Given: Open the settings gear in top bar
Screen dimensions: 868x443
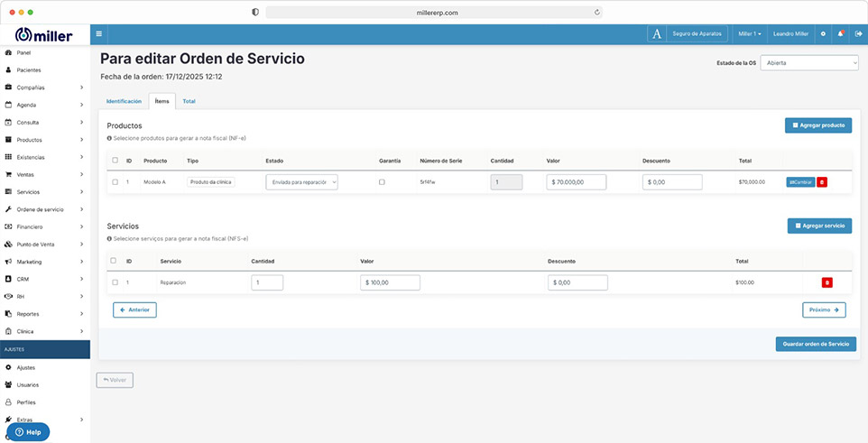Looking at the screenshot, I should coord(823,33).
